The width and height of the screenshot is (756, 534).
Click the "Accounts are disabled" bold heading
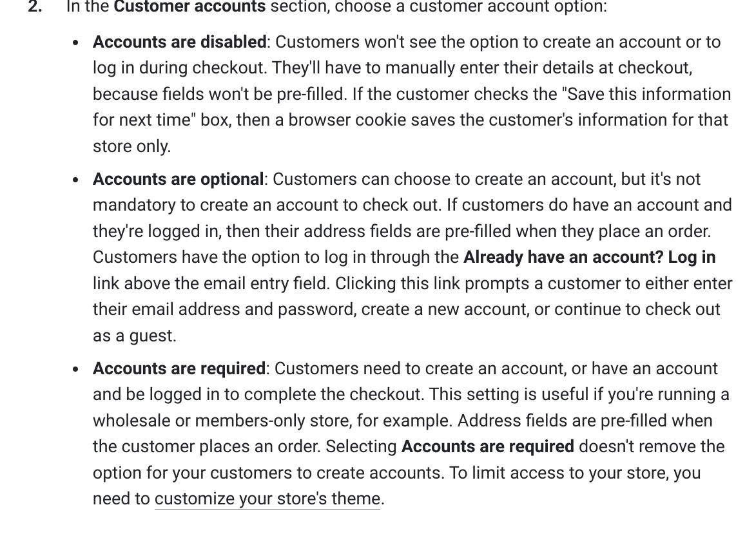point(179,43)
